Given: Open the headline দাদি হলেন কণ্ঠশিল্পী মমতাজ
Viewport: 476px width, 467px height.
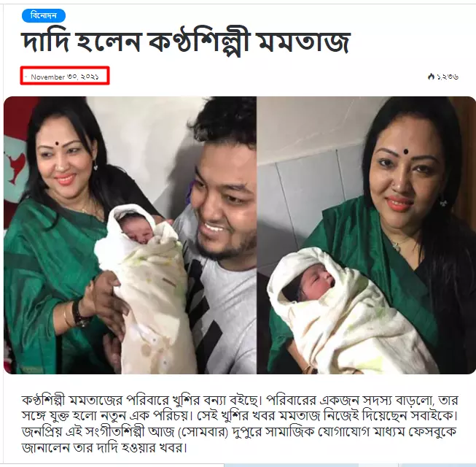Looking at the screenshot, I should coord(186,42).
